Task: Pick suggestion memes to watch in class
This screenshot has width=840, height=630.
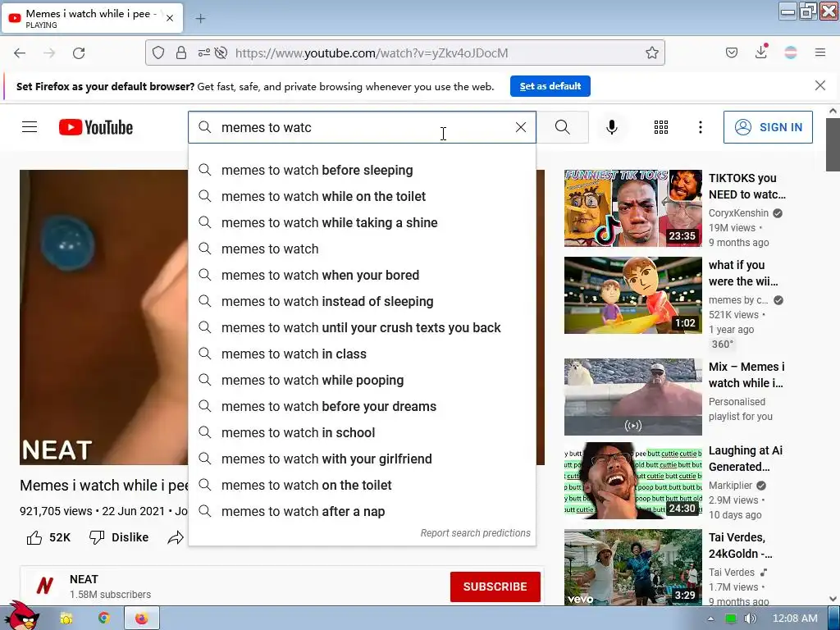Action: [x=362, y=354]
